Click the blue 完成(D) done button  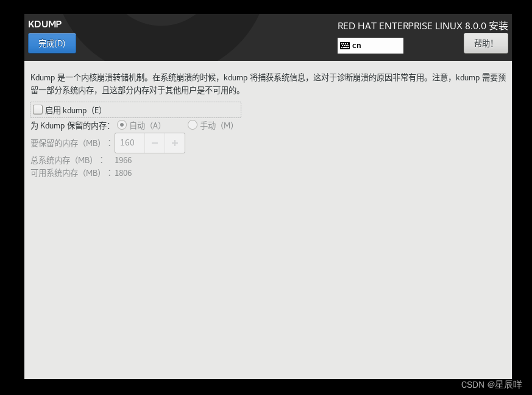click(52, 43)
